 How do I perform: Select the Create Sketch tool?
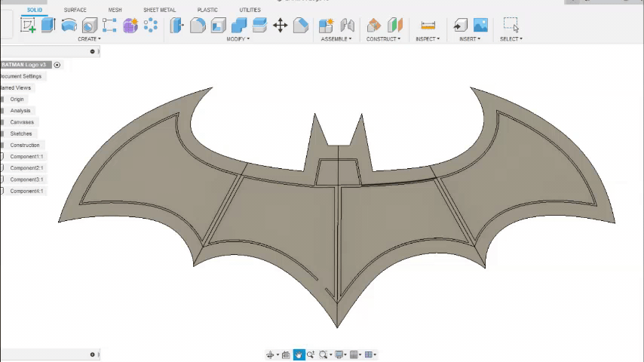point(28,26)
